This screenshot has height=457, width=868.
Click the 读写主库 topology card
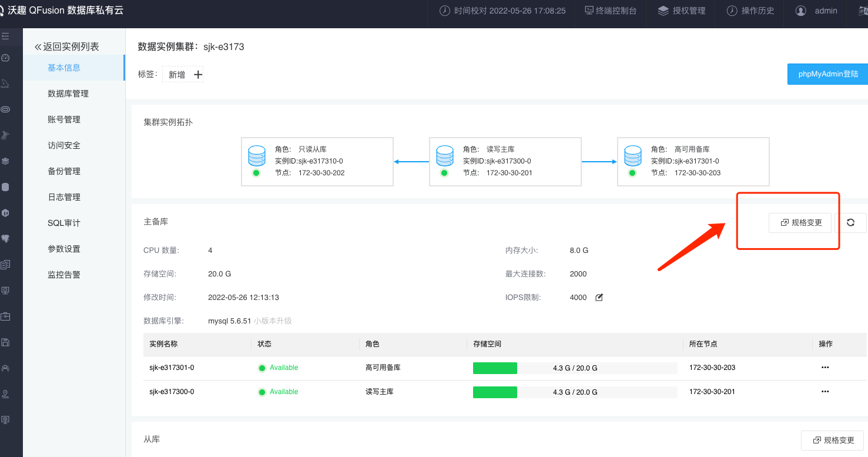(505, 162)
